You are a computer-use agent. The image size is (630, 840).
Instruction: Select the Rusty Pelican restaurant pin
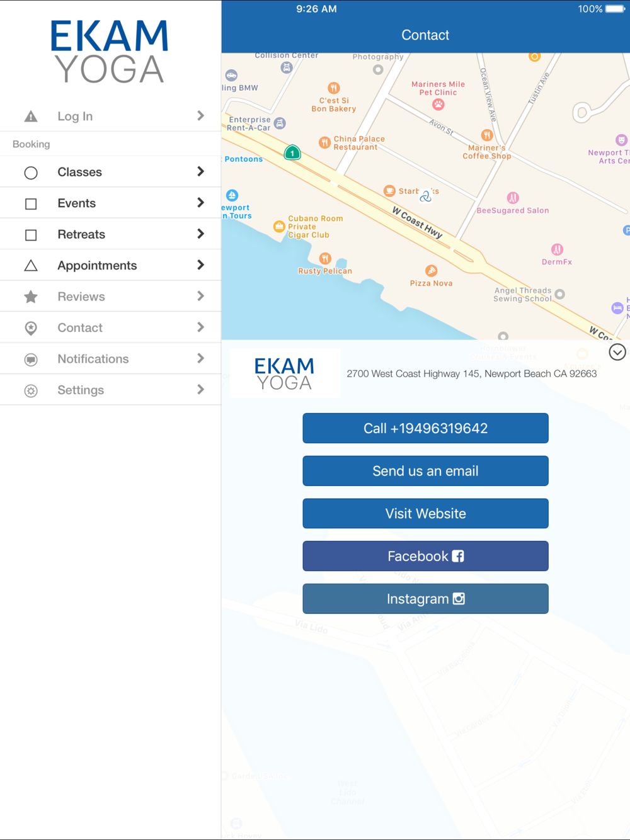point(325,258)
